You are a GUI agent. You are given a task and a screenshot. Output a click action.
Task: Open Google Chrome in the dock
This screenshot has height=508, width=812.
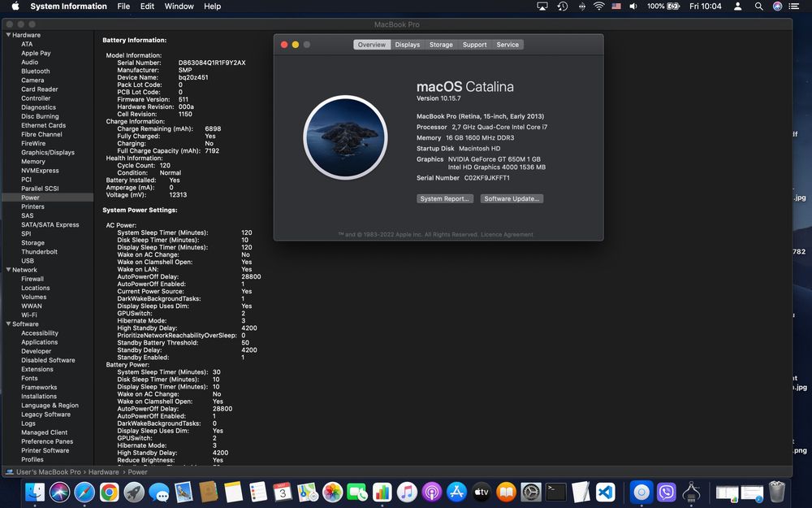pyautogui.click(x=110, y=492)
